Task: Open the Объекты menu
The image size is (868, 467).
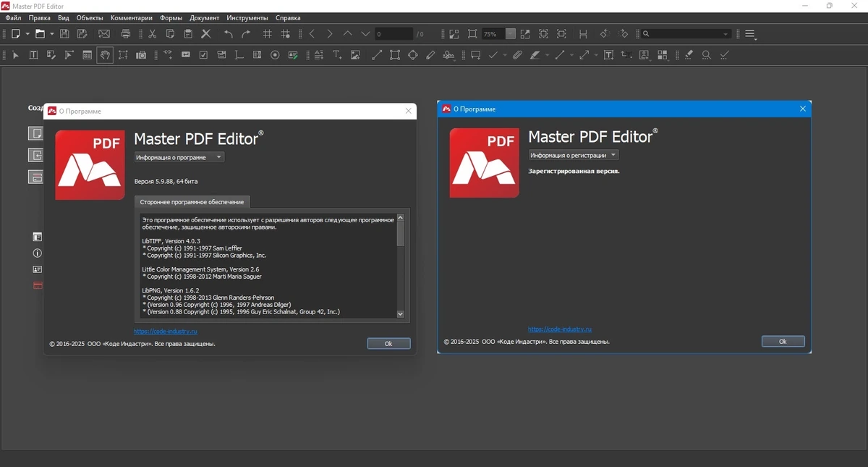Action: pyautogui.click(x=90, y=17)
